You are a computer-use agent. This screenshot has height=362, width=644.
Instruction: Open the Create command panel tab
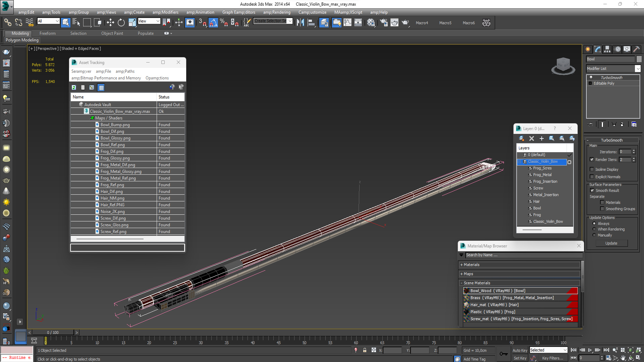(x=588, y=49)
